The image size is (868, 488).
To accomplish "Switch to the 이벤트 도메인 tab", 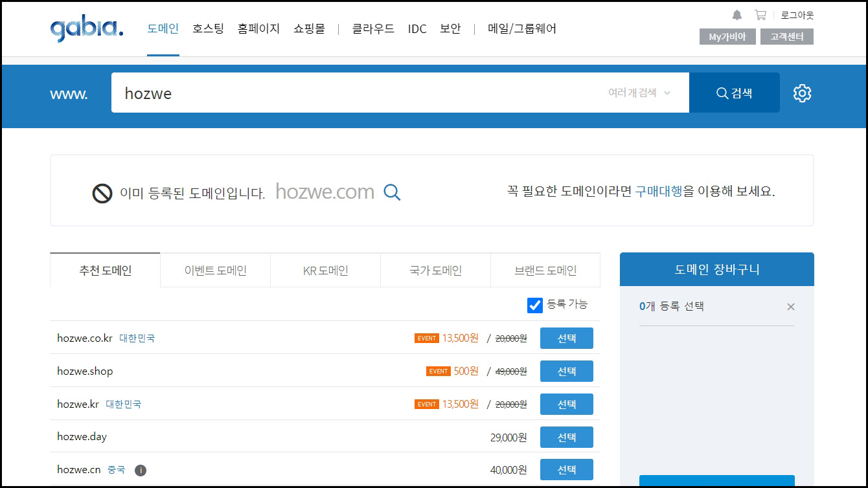I will click(x=215, y=271).
